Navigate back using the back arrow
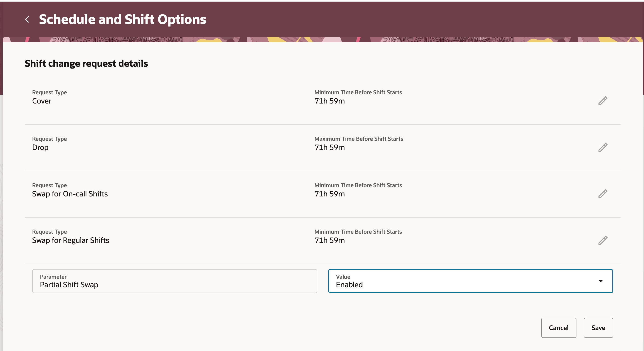The image size is (644, 351). pos(27,19)
